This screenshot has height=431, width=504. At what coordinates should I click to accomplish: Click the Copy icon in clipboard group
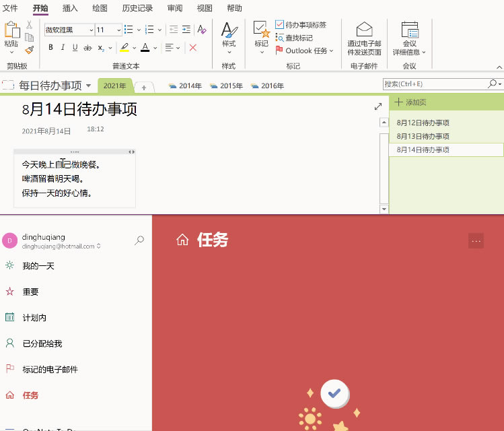[x=29, y=37]
